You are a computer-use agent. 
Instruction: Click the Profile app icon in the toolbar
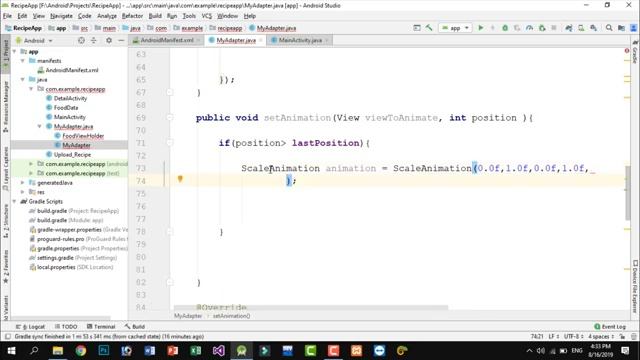(529, 28)
